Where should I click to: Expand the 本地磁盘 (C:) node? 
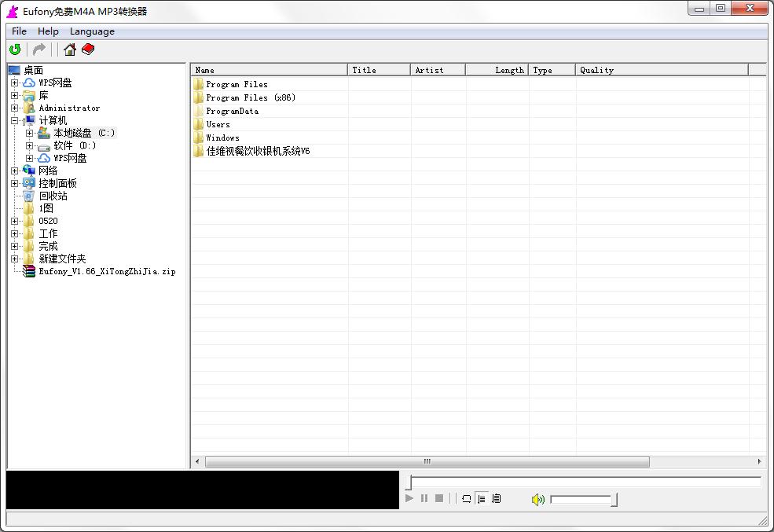pos(29,134)
